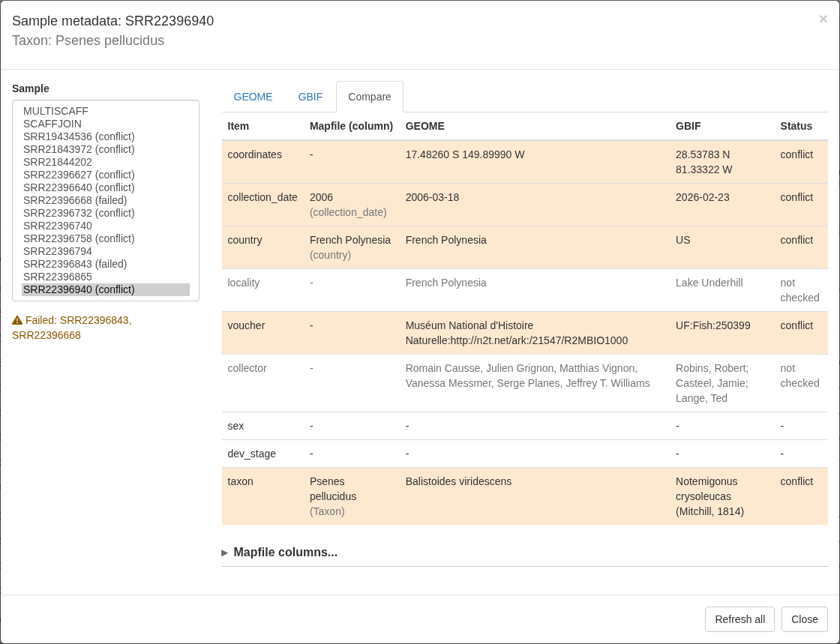Select sample SRR22396865
The width and height of the screenshot is (840, 644).
click(106, 277)
